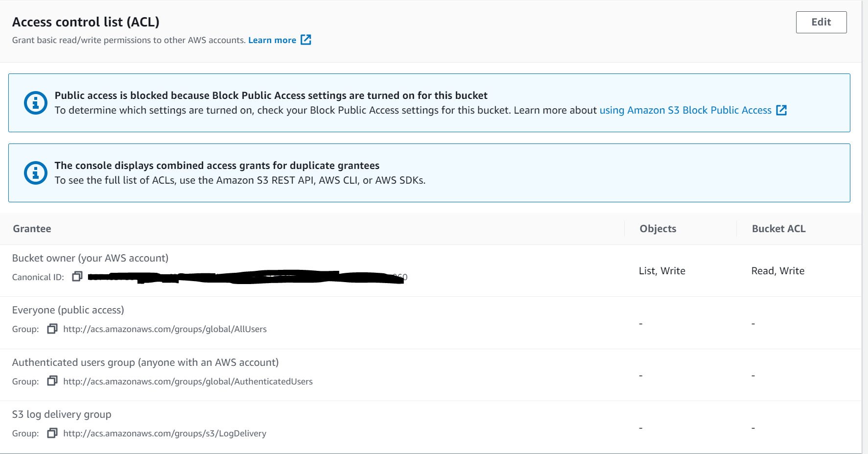This screenshot has height=454, width=868.
Task: Click Authenticated users group grantee label
Action: point(145,362)
